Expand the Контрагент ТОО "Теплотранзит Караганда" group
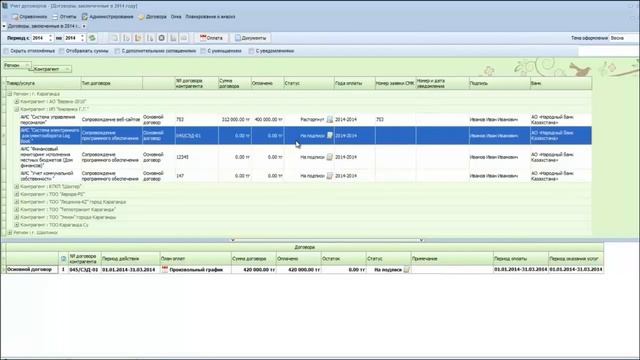640x360 pixels. tap(17, 209)
